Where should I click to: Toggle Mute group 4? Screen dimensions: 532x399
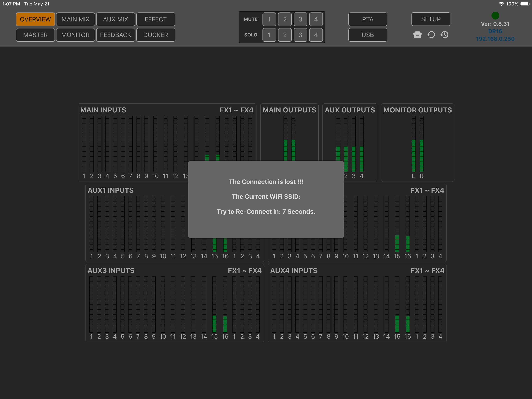(316, 19)
